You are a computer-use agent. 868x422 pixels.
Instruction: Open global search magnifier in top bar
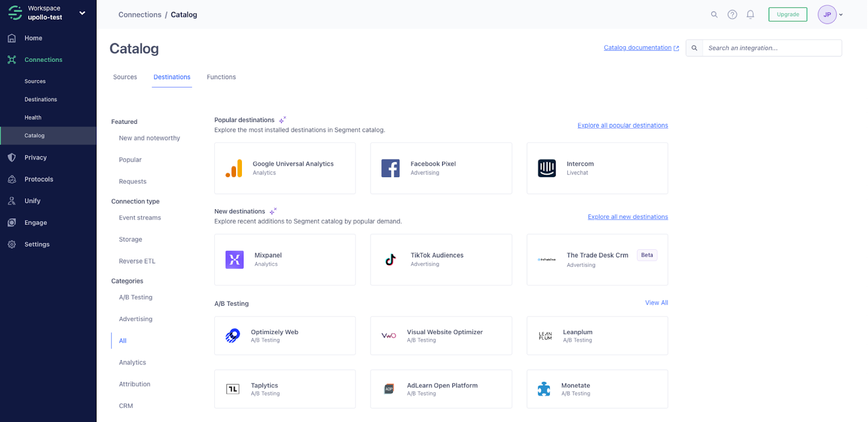pyautogui.click(x=714, y=15)
